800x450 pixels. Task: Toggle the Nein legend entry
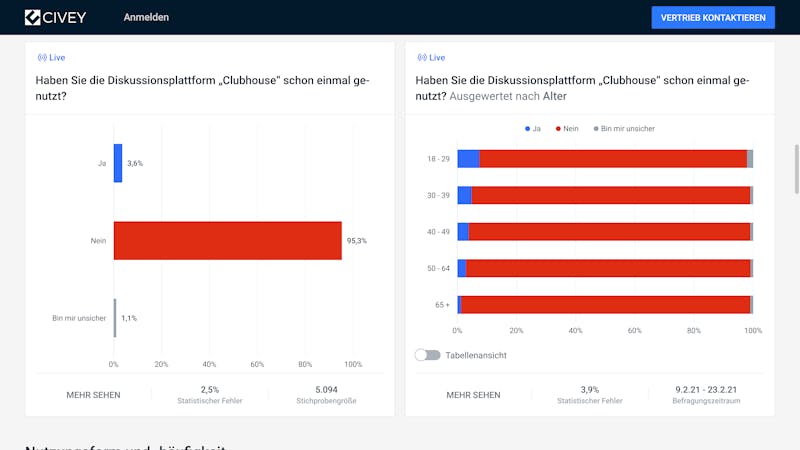coord(567,129)
